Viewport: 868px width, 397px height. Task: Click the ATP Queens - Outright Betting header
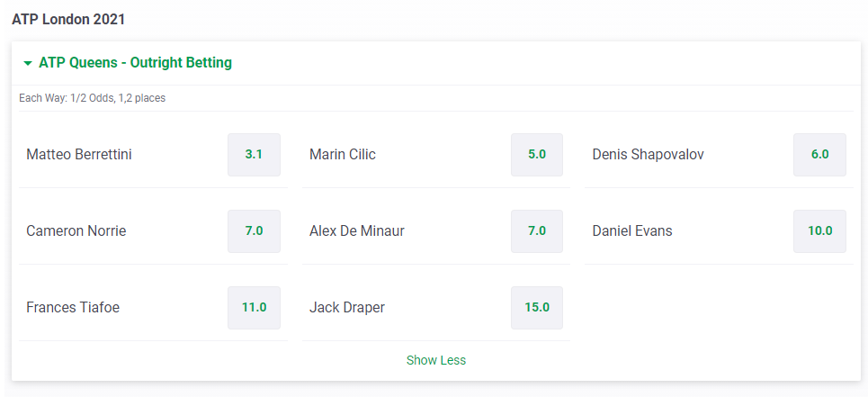[135, 63]
